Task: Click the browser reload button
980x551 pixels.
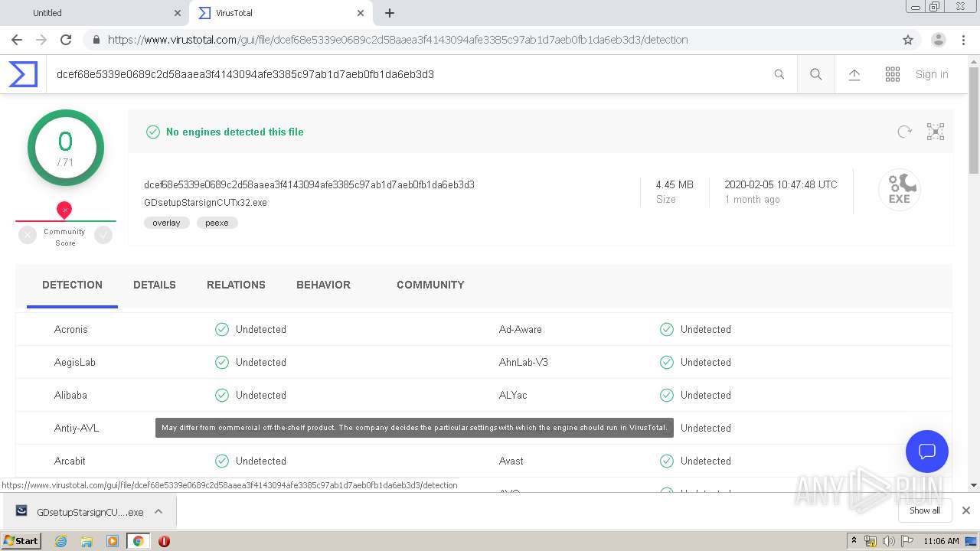Action: point(66,40)
